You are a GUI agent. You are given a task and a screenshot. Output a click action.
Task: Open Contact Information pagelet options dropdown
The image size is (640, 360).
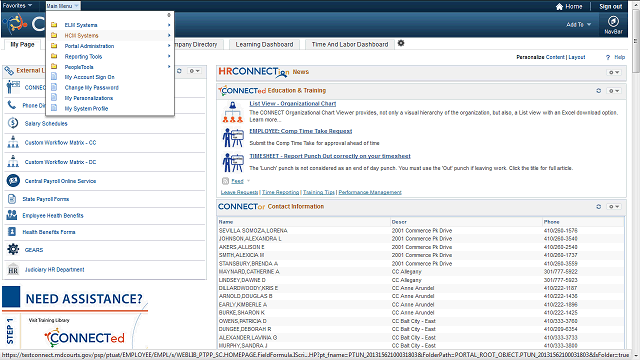[614, 207]
